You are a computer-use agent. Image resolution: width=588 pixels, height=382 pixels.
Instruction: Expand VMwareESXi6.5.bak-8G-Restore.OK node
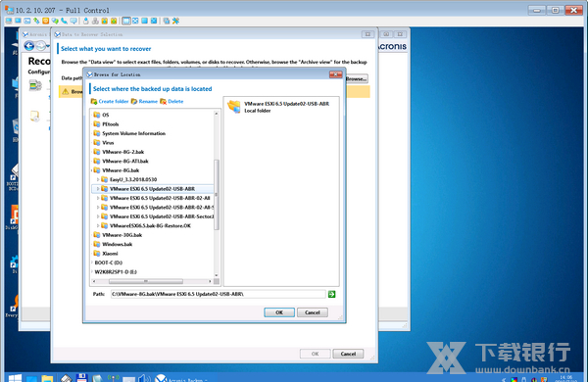click(98, 225)
